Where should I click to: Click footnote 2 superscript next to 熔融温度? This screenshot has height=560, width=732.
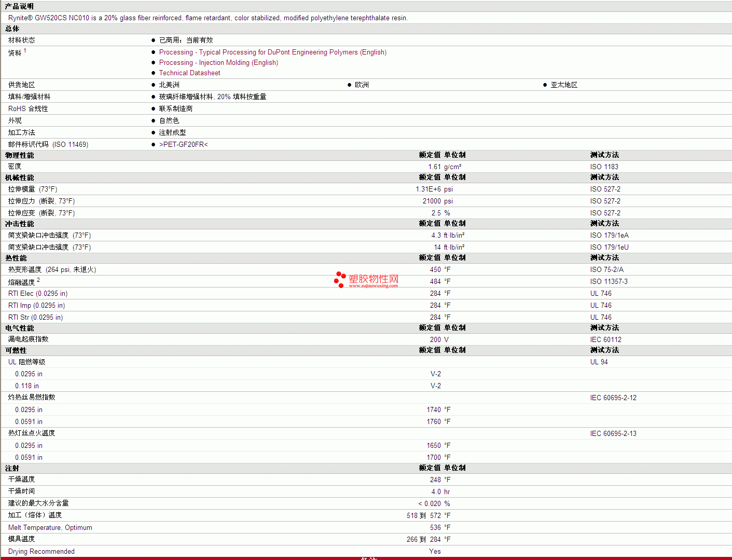pos(38,280)
